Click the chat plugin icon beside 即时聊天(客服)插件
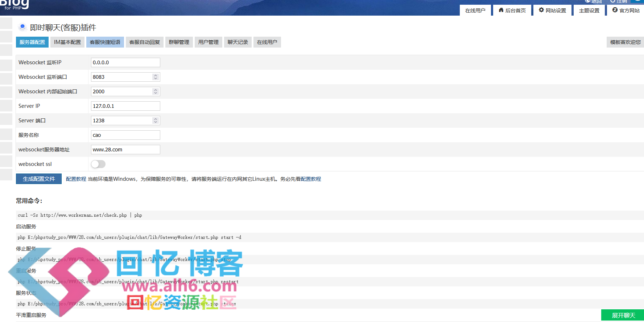This screenshot has width=644, height=322. [22, 27]
